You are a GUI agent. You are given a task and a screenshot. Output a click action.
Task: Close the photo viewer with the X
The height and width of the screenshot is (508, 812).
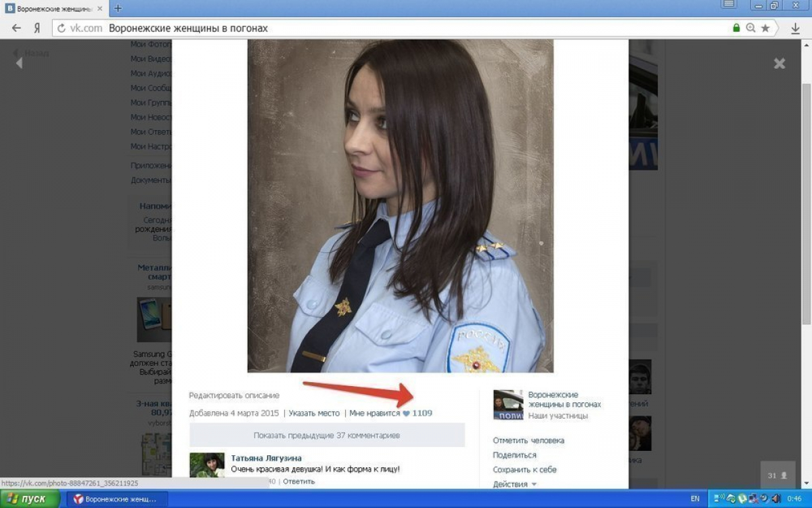780,64
